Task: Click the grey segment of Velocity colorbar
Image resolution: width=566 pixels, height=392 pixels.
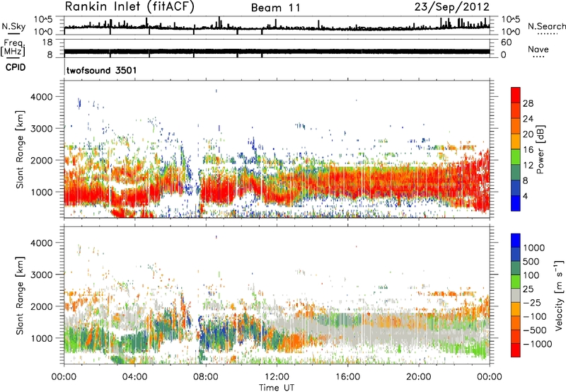Action: click(x=516, y=296)
